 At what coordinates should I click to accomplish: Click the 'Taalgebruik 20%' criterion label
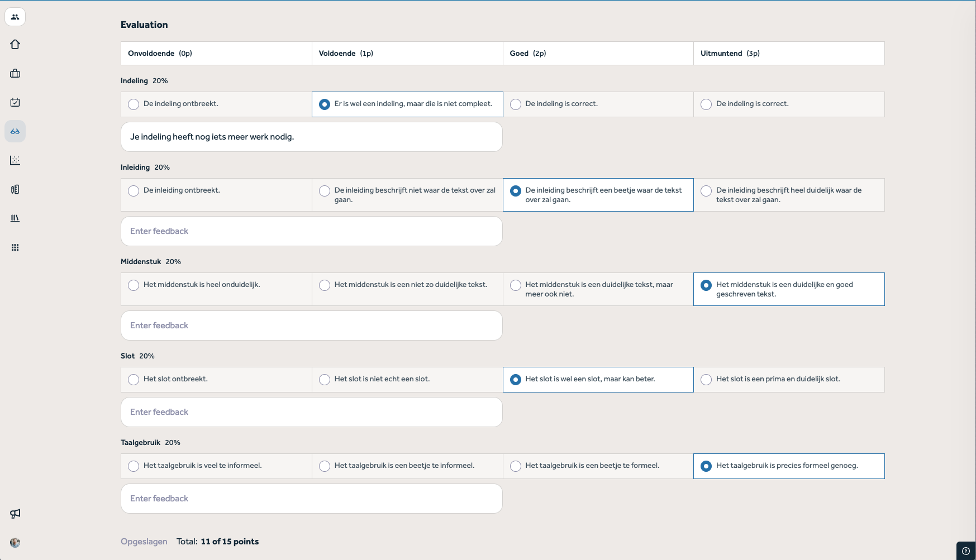150,443
